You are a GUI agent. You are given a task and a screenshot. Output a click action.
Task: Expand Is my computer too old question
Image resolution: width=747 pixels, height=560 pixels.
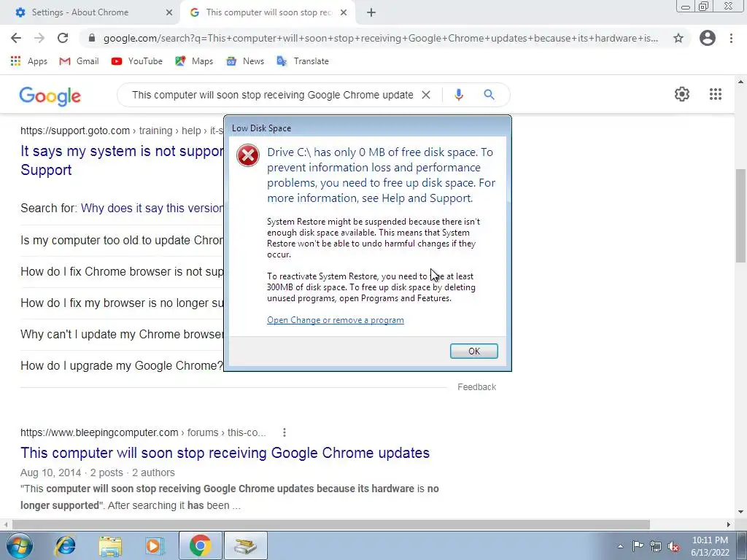(122, 240)
